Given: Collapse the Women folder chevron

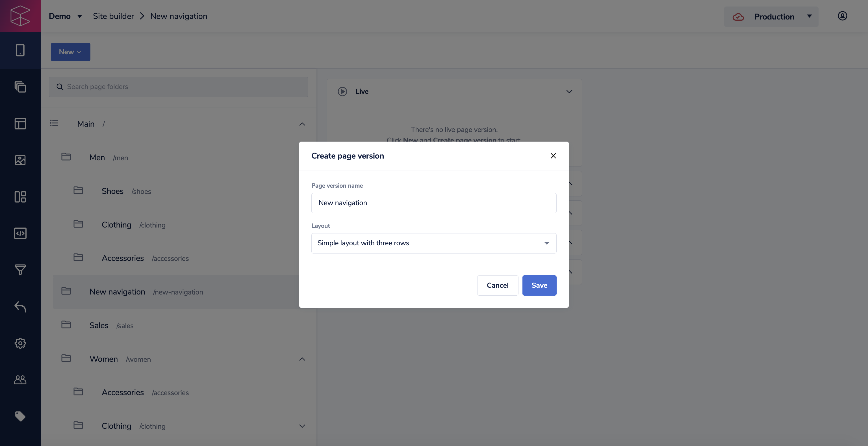Looking at the screenshot, I should (302, 359).
